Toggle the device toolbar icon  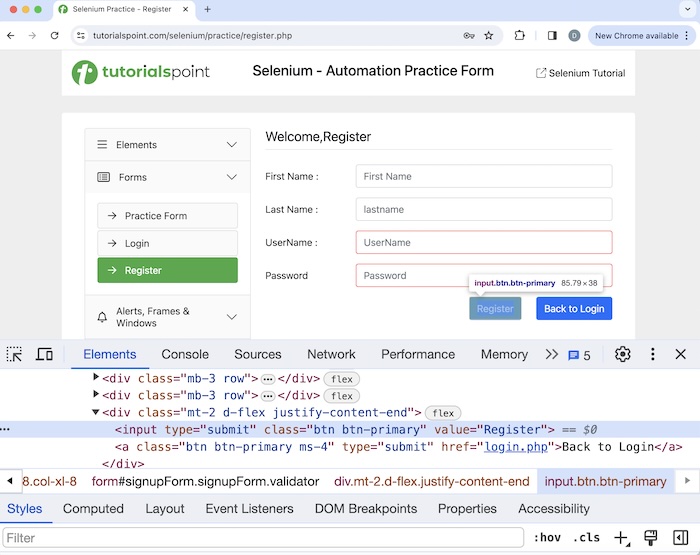point(44,354)
